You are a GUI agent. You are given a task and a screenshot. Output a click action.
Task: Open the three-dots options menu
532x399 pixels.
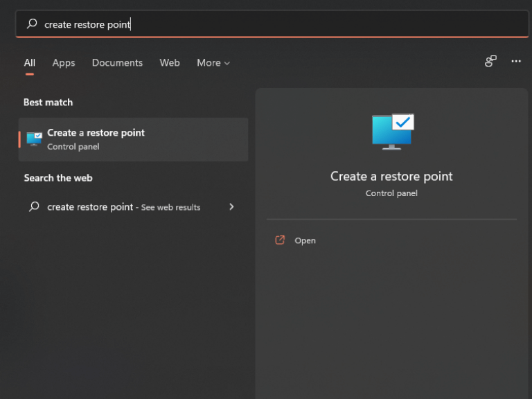tap(516, 62)
